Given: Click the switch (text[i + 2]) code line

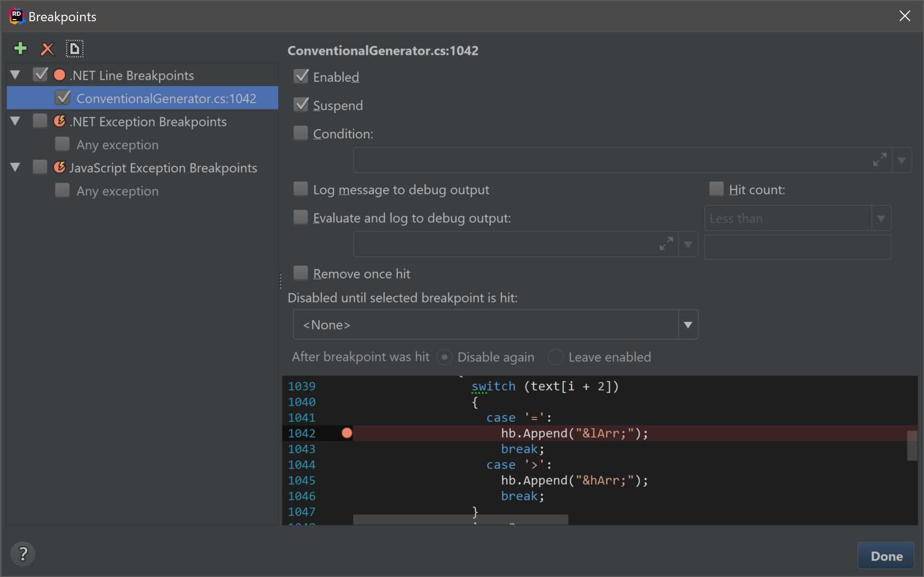Looking at the screenshot, I should (x=545, y=386).
